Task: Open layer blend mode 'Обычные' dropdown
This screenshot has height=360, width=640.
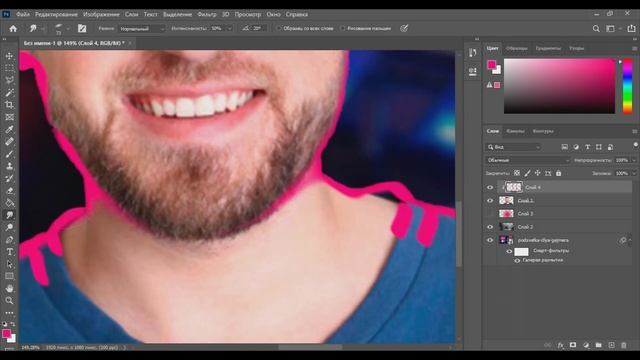Action: click(527, 160)
